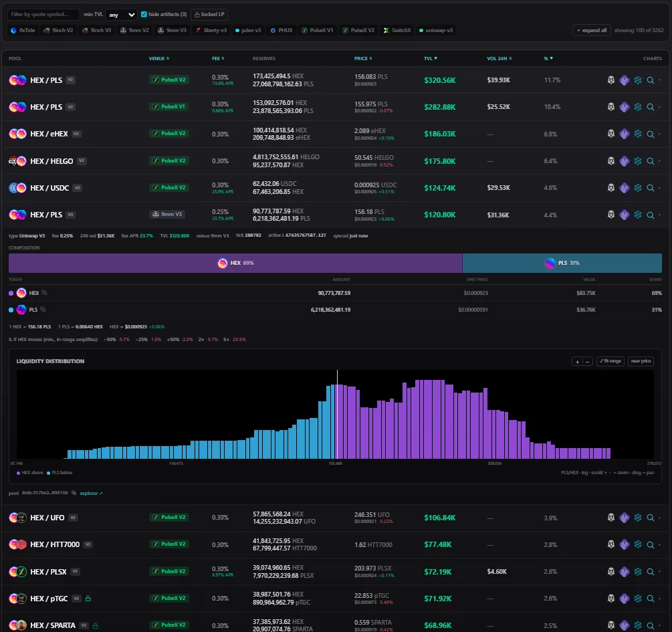Viewport: 672px width, 632px height.
Task: Expand the HEX / PLS PulseX V2 row arrow
Action: 659,80
